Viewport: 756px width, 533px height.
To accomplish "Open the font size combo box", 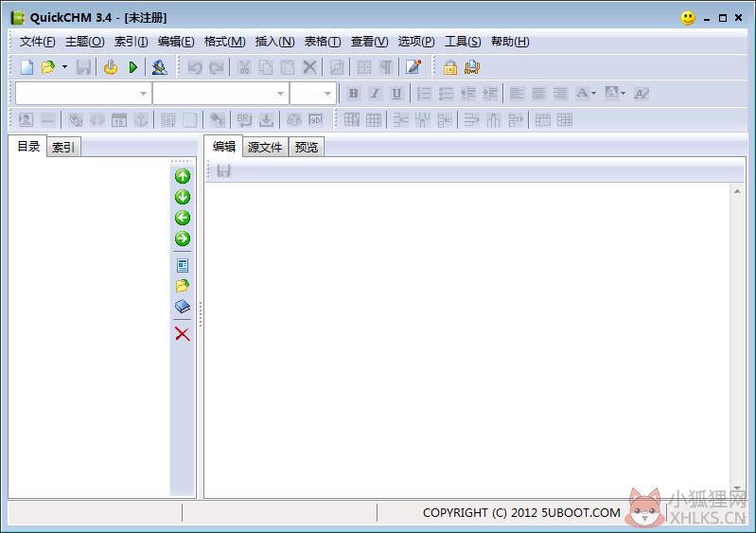I will click(x=312, y=94).
